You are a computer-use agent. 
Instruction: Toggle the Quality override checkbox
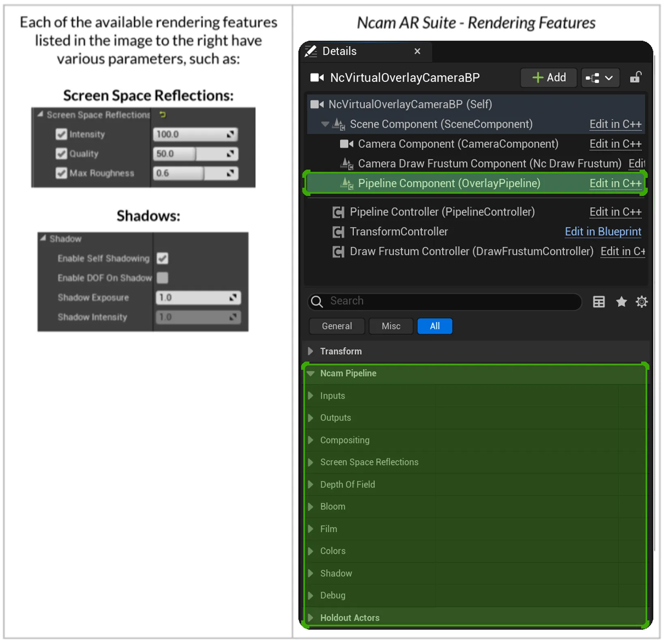coord(61,154)
